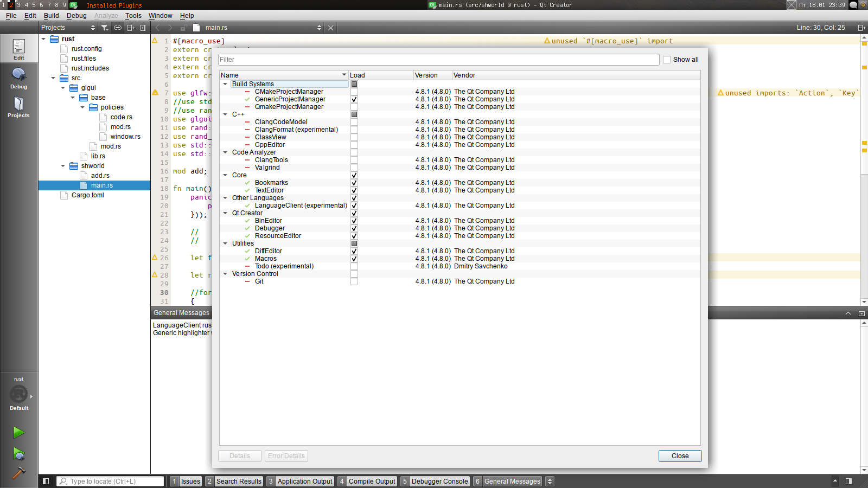
Task: Toggle the right sidebar visibility
Action: [848, 481]
